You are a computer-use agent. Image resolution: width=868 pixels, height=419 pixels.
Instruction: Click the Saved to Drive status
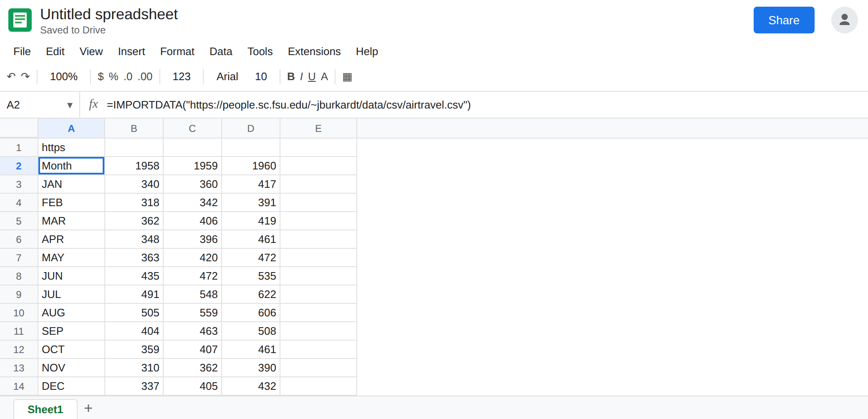[73, 30]
